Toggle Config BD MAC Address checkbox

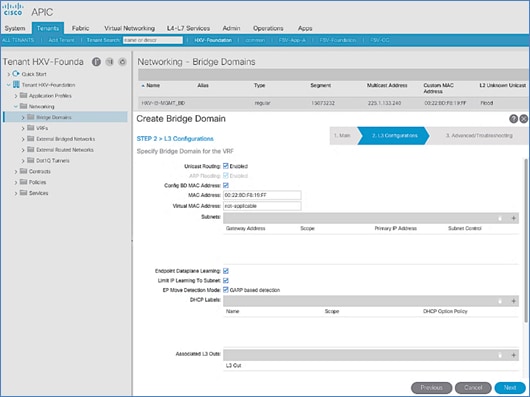tap(226, 185)
